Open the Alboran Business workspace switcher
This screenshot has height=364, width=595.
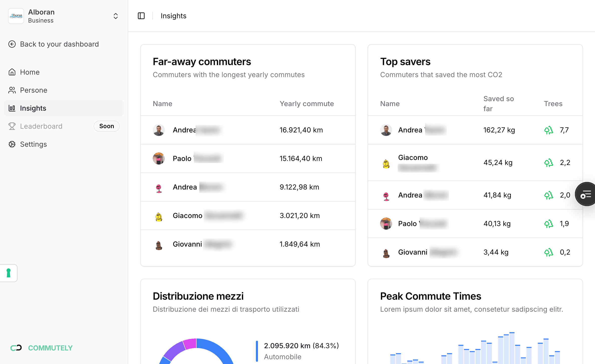pos(115,16)
